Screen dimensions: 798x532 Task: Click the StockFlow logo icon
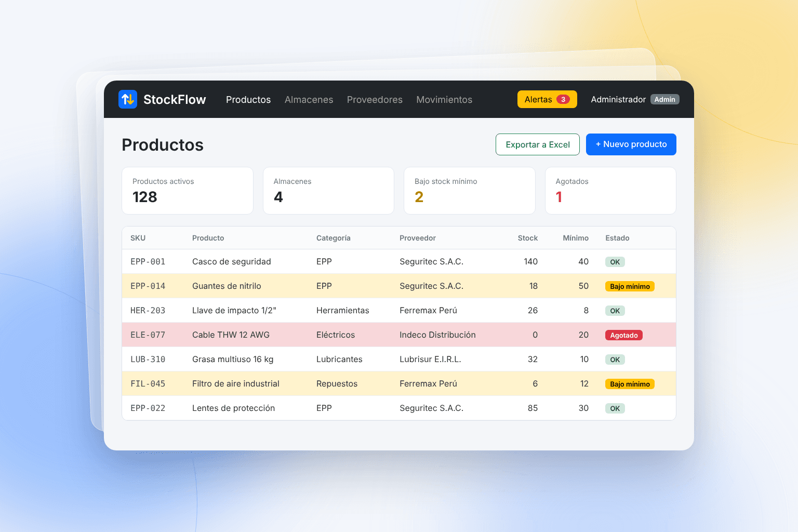tap(128, 99)
